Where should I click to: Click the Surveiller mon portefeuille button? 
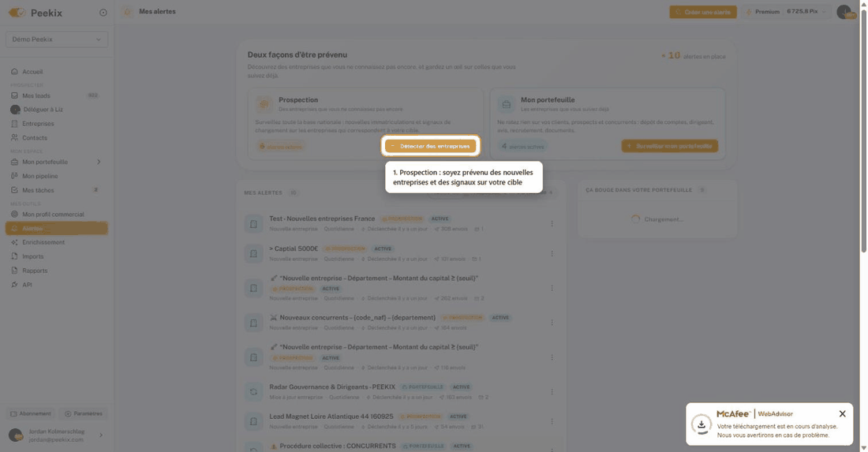pos(670,146)
